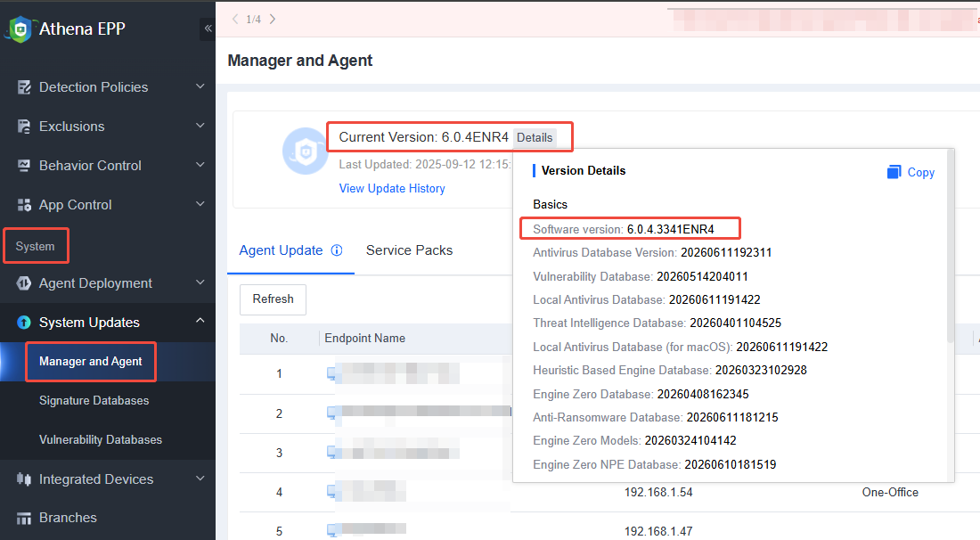Click the Copy icon in Version Details
This screenshot has width=980, height=540.
tap(894, 172)
